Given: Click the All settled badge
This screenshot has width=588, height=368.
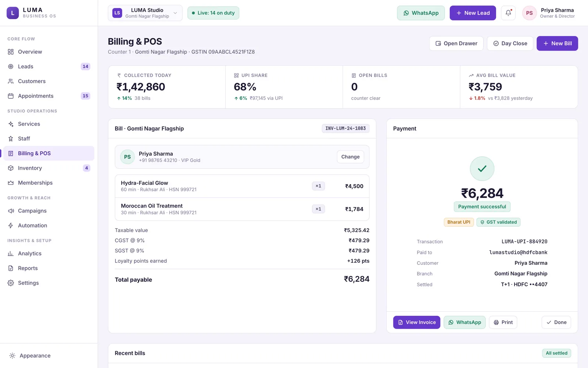Looking at the screenshot, I should pyautogui.click(x=556, y=353).
